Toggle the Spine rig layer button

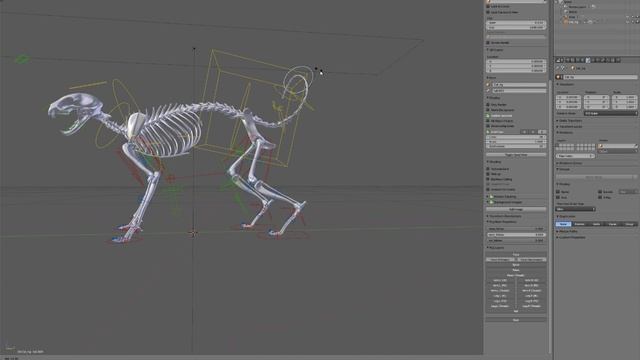point(516,265)
